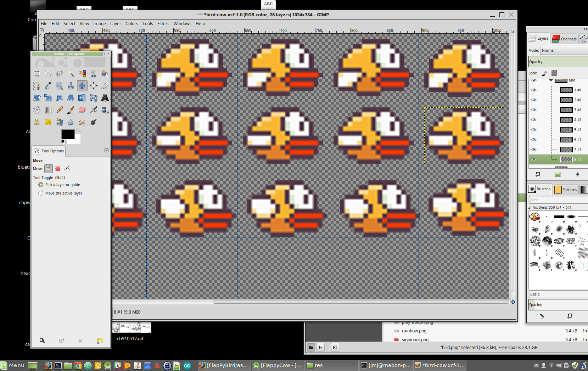Open the Text tool

[x=105, y=98]
